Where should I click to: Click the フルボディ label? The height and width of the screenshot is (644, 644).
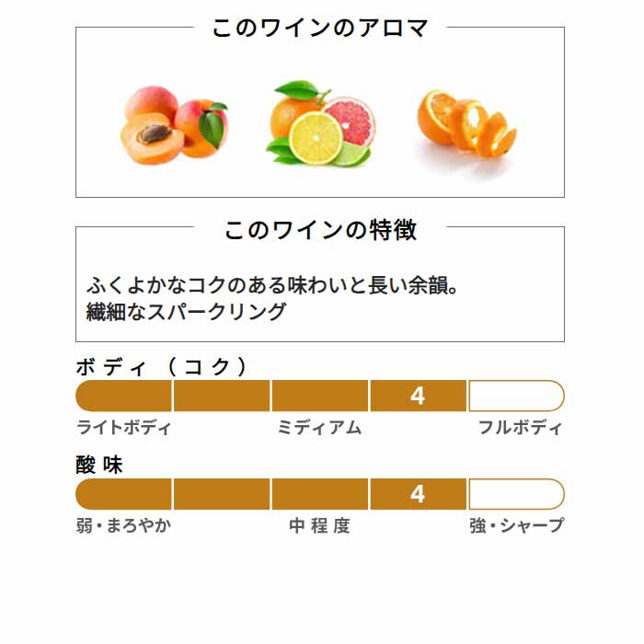point(521,428)
